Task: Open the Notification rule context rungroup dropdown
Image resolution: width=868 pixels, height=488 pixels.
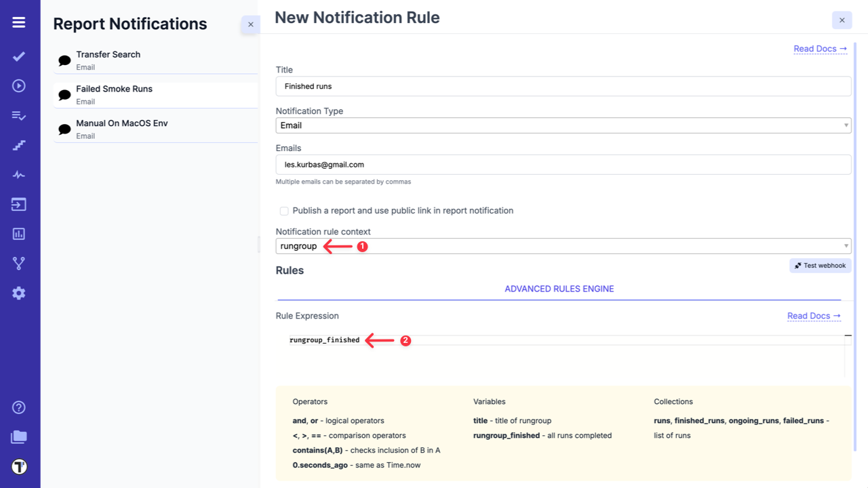Action: (x=563, y=246)
